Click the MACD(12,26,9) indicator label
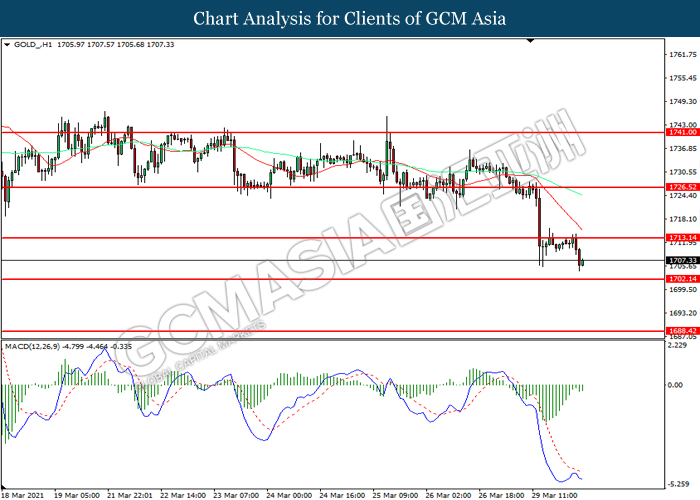The image size is (700, 500). (x=32, y=346)
